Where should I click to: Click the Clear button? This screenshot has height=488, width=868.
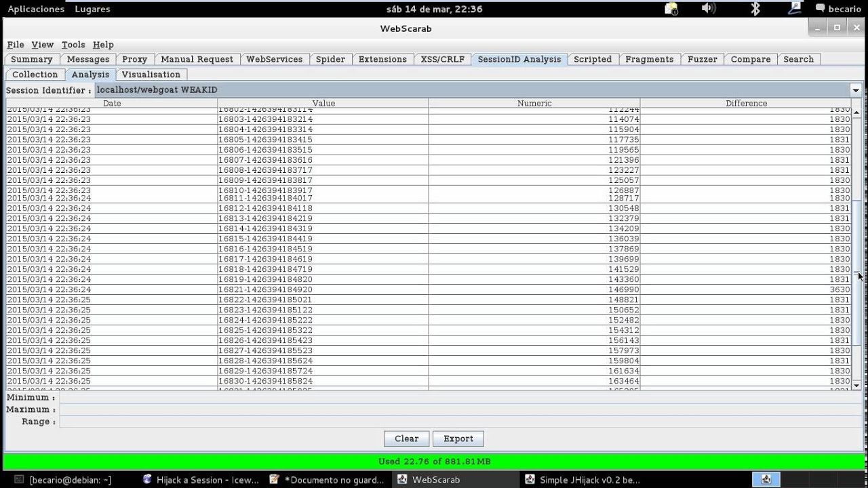click(x=406, y=439)
